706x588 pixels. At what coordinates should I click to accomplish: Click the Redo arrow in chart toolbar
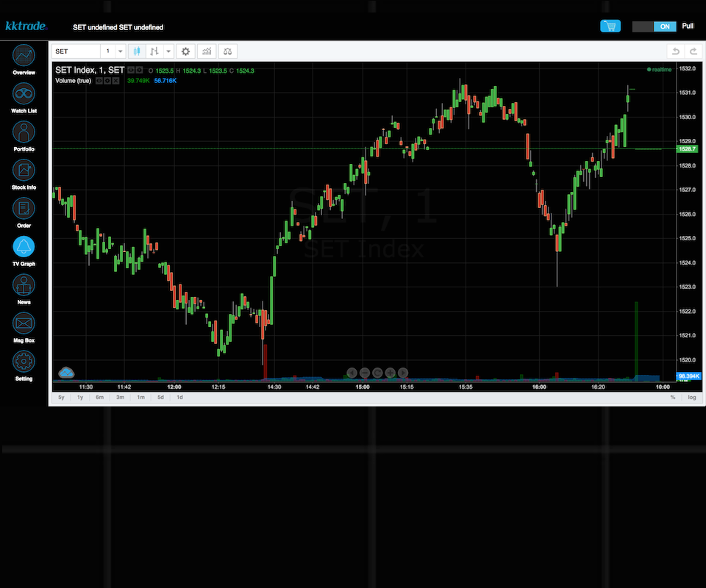(x=693, y=51)
